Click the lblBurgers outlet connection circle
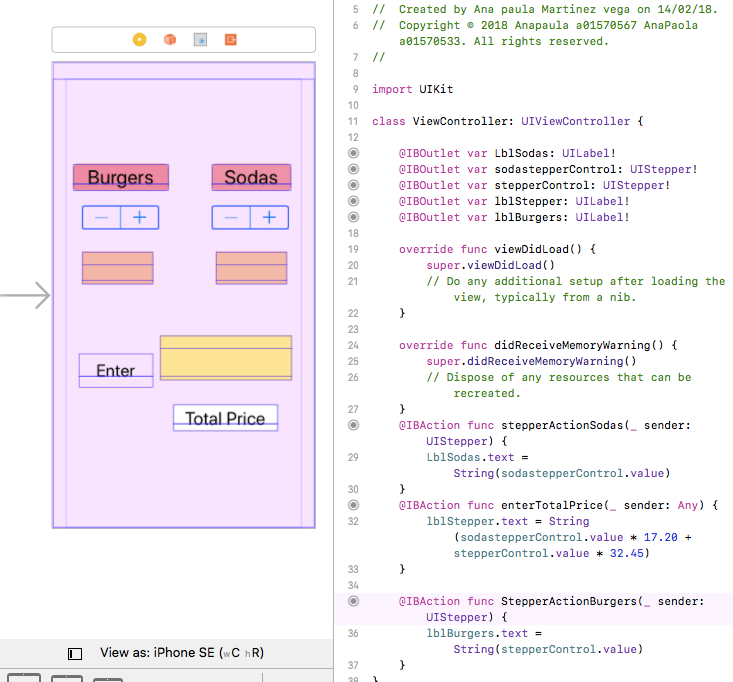 pos(353,217)
